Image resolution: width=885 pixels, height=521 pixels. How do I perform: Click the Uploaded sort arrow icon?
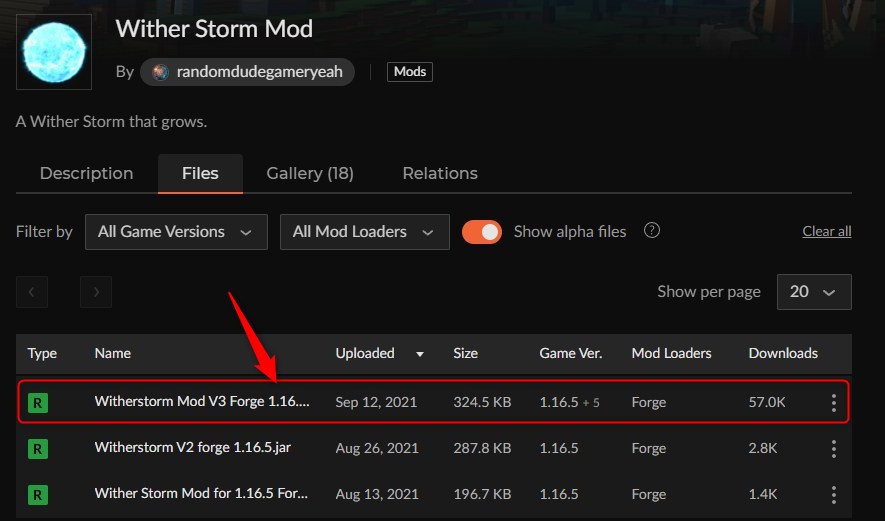point(419,354)
